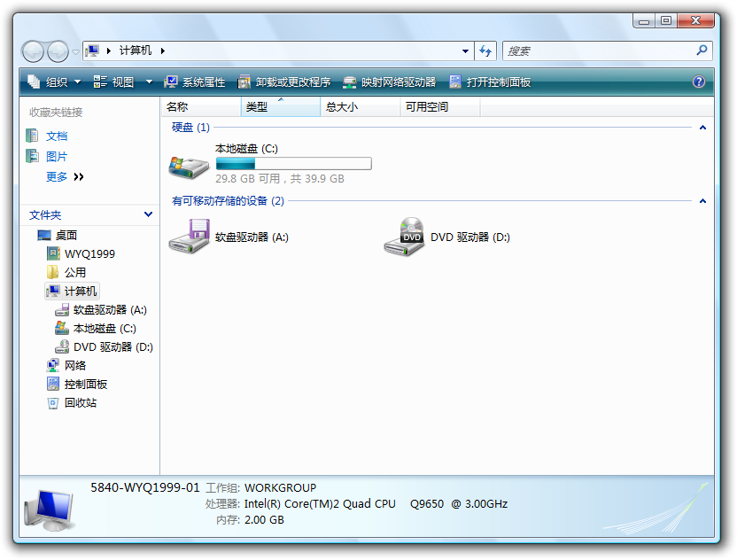Sort by 可用空间 column header

tap(440, 106)
